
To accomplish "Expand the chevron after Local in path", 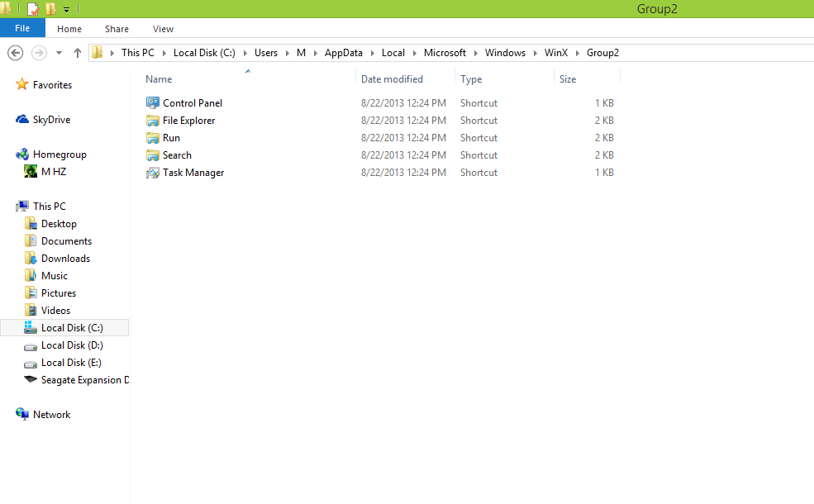I will 414,53.
